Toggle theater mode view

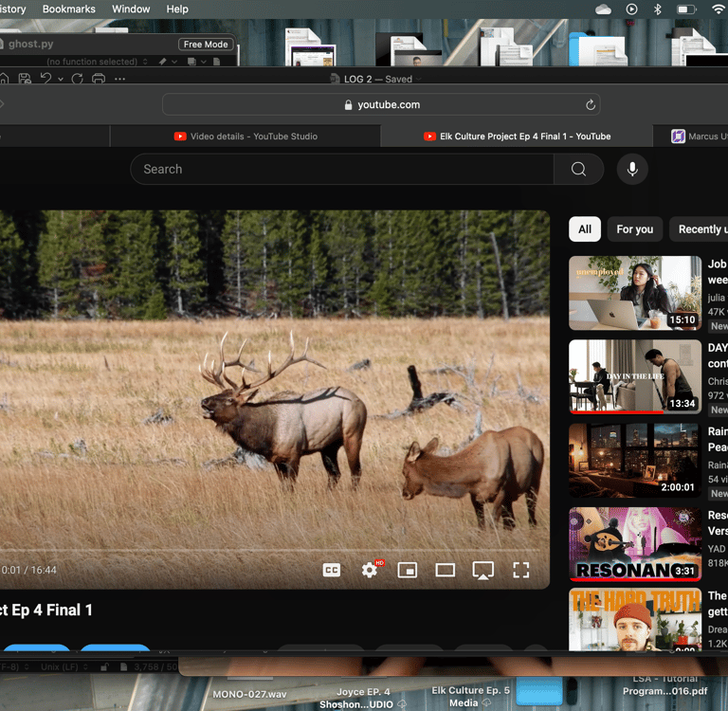pyautogui.click(x=445, y=571)
